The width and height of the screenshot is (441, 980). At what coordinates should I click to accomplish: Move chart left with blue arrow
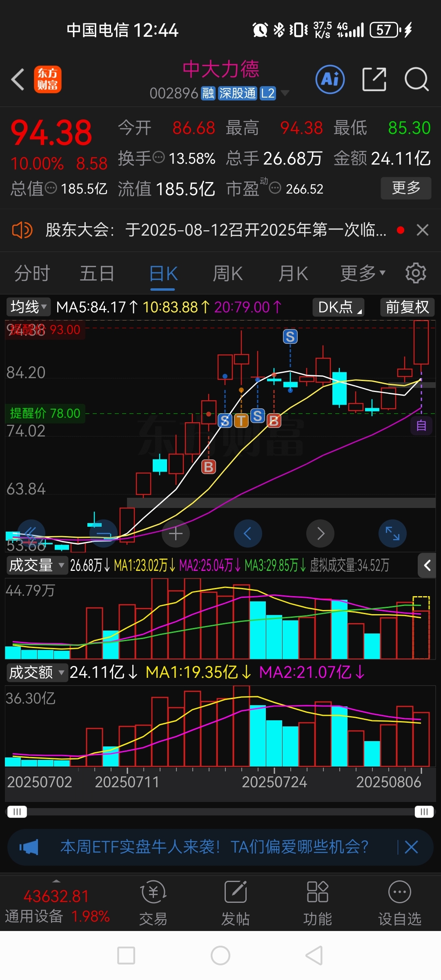click(248, 533)
